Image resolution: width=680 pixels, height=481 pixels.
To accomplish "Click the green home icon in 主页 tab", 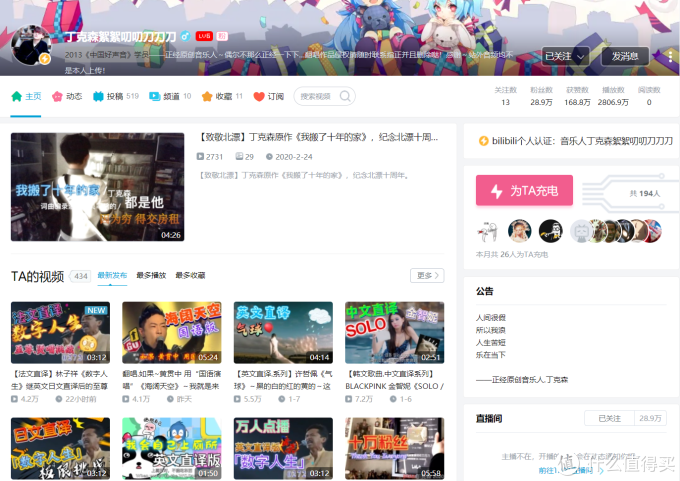I will (16, 96).
